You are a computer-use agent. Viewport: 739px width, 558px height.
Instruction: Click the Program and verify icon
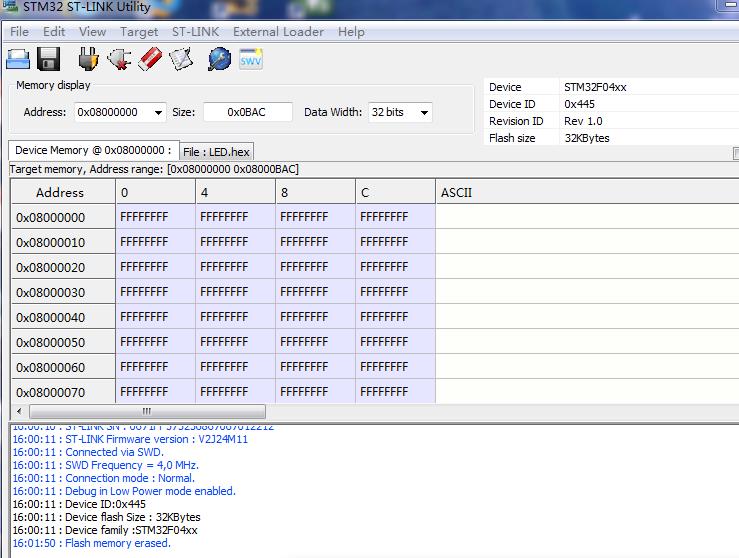click(x=180, y=59)
